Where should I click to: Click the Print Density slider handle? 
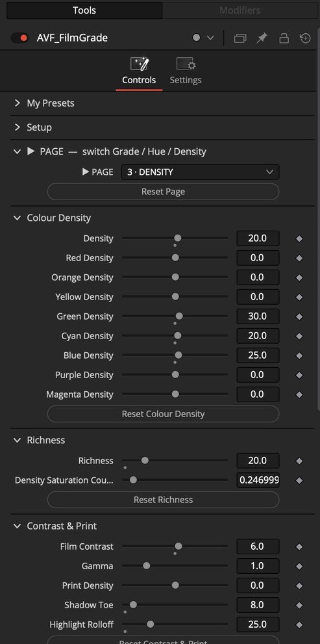tap(176, 586)
